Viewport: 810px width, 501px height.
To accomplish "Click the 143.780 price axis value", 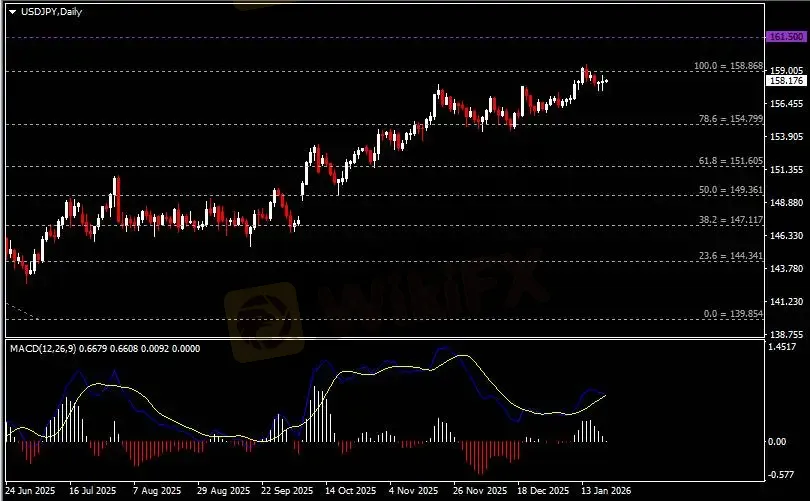I will click(x=787, y=268).
